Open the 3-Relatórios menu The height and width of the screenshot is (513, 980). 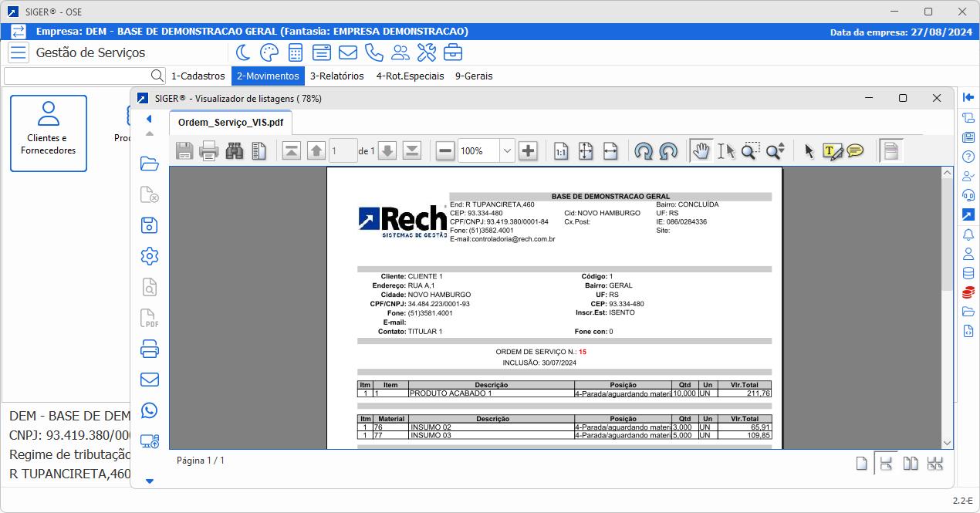pyautogui.click(x=336, y=76)
